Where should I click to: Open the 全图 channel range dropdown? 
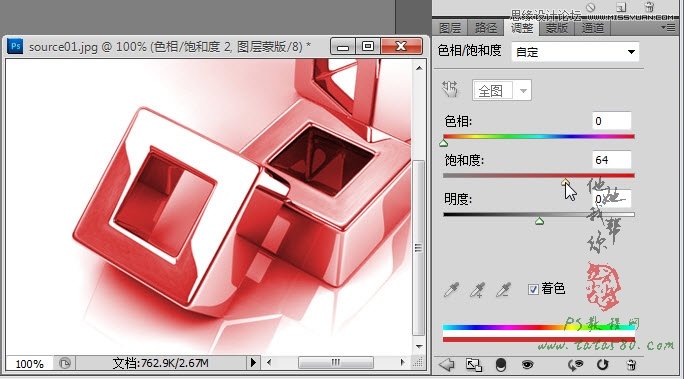(502, 91)
